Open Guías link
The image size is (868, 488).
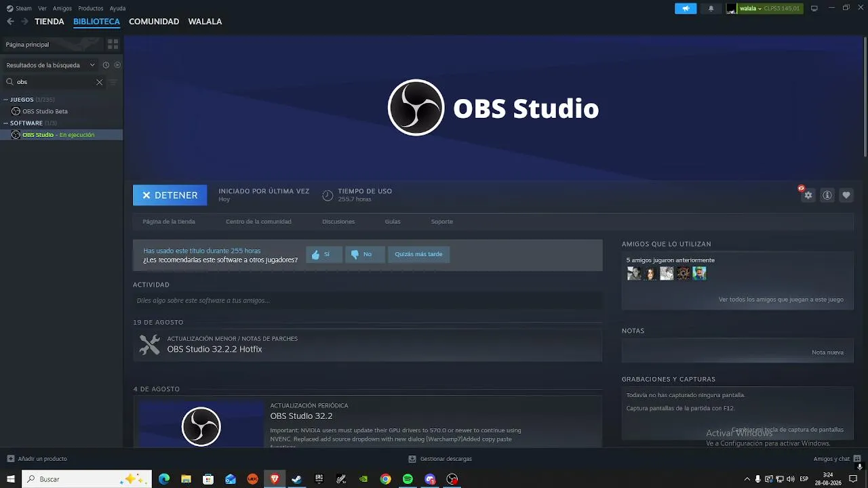[393, 222]
